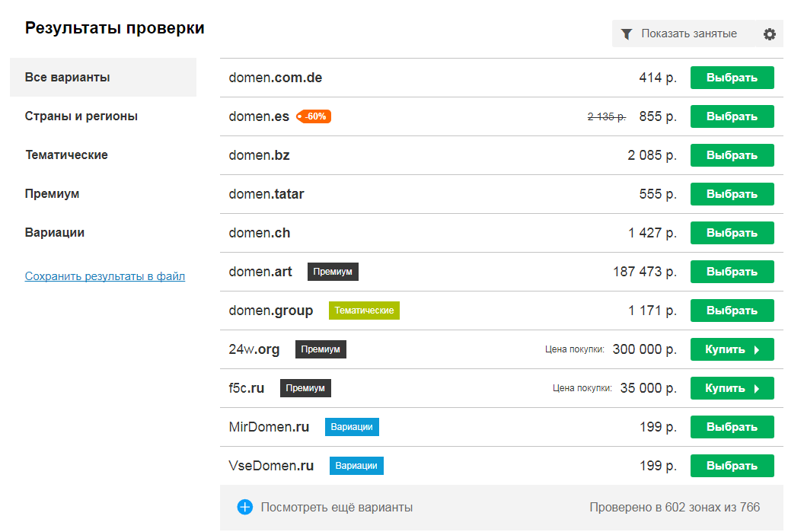Click the Тематические badge next to domen.group
804x532 pixels.
tap(364, 311)
